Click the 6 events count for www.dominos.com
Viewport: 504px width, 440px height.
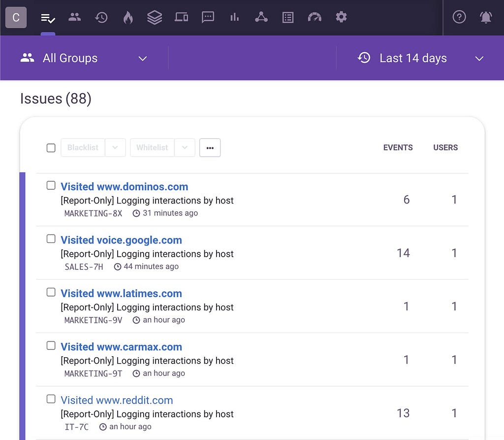tap(407, 200)
